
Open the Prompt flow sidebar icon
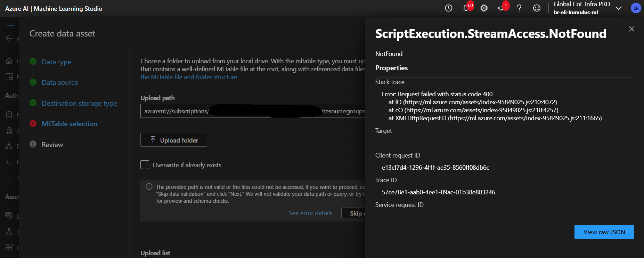coord(9,162)
